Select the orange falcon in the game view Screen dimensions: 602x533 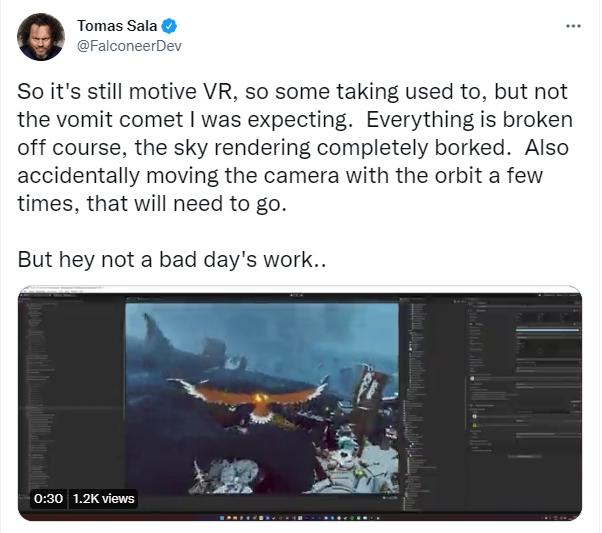[253, 397]
